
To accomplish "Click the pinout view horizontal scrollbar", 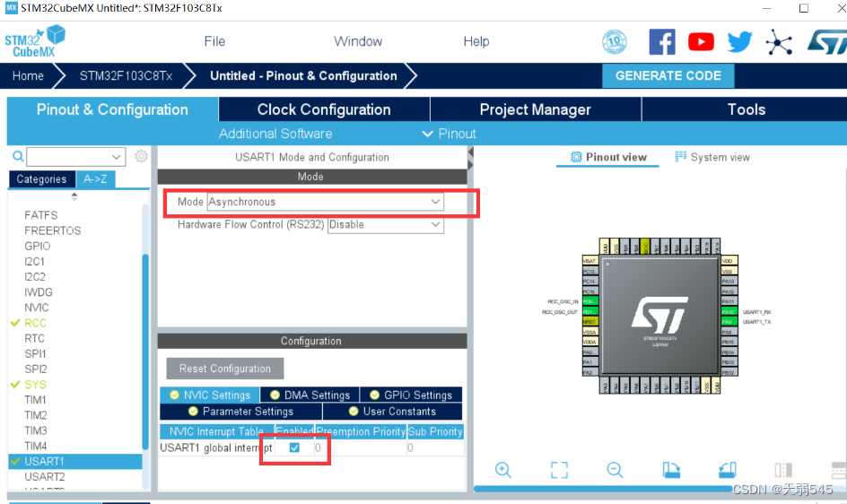I will [x=602, y=489].
